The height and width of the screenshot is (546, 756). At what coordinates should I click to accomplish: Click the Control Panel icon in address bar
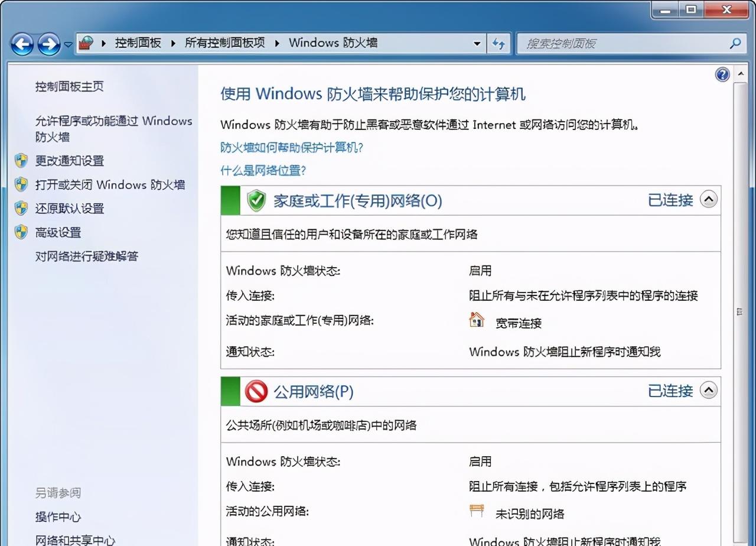[x=86, y=43]
